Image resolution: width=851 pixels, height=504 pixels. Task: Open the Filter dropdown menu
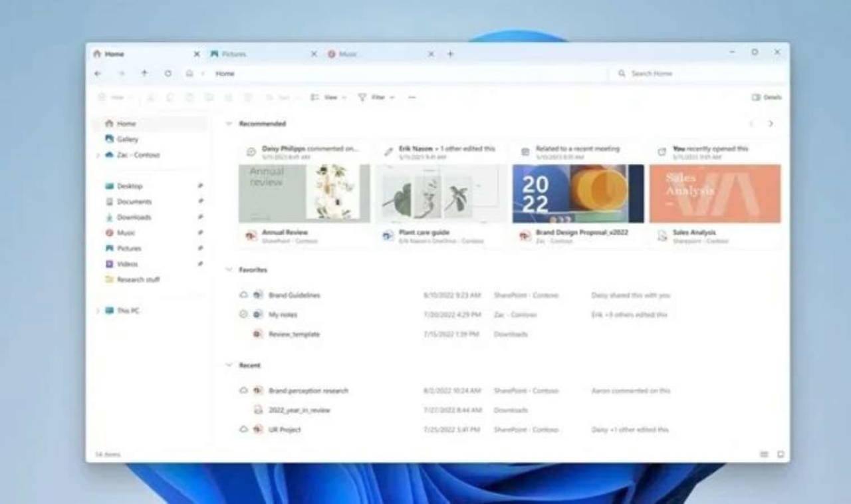pyautogui.click(x=377, y=98)
